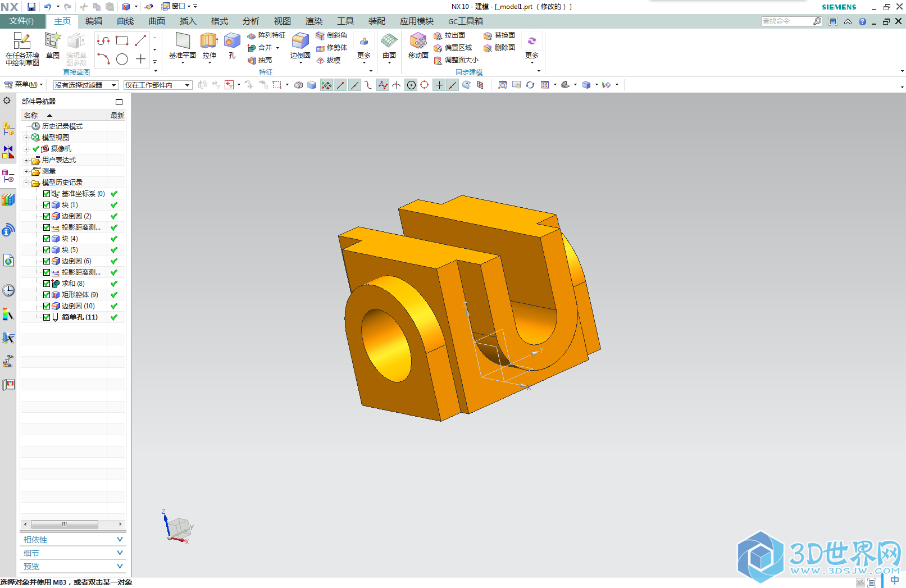Open the 文件(F) menu

coord(22,21)
